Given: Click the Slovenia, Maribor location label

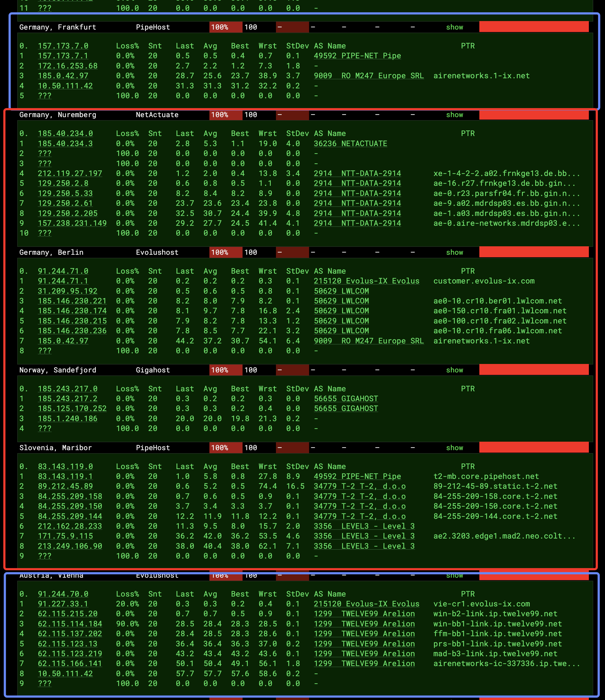Looking at the screenshot, I should tap(55, 447).
